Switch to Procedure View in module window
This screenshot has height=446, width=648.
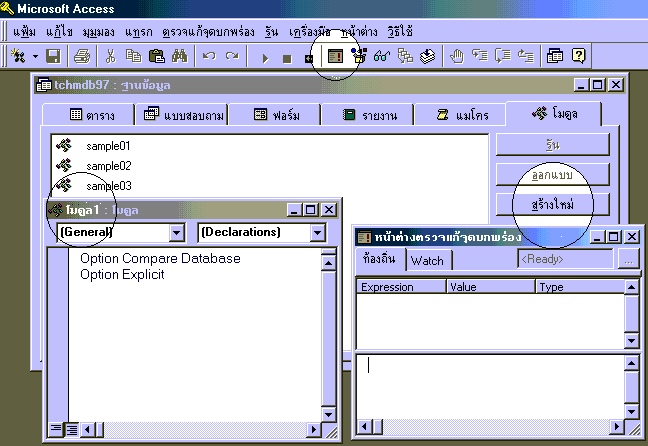click(x=57, y=430)
